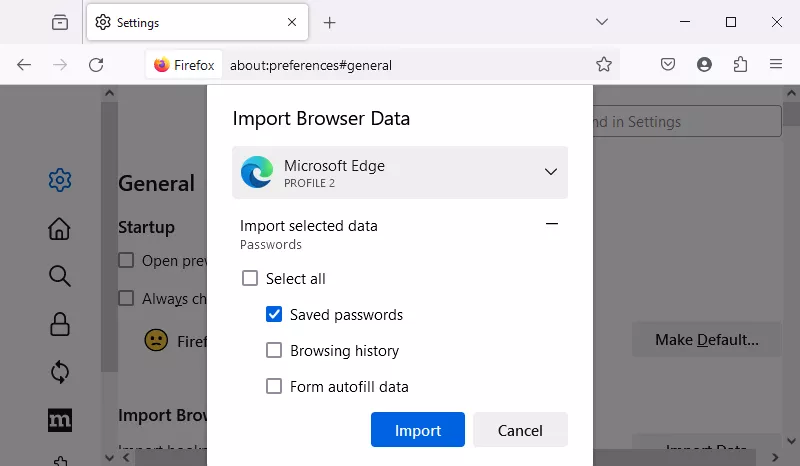The image size is (800, 466).
Task: Reload the current page
Action: [96, 65]
